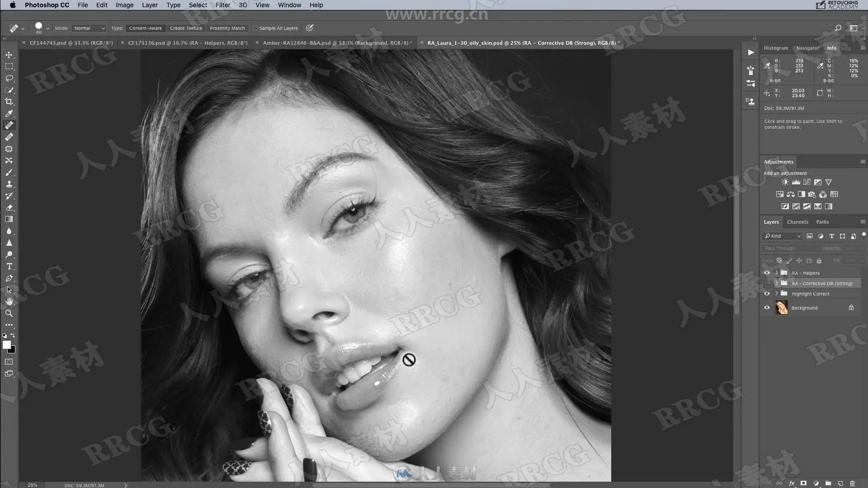
Task: Switch to the Channels tab
Action: click(797, 222)
